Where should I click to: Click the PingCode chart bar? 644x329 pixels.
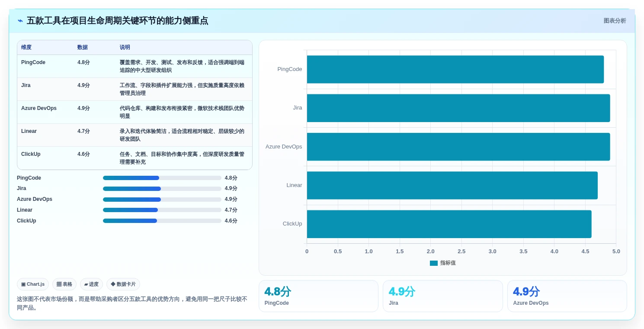(455, 69)
